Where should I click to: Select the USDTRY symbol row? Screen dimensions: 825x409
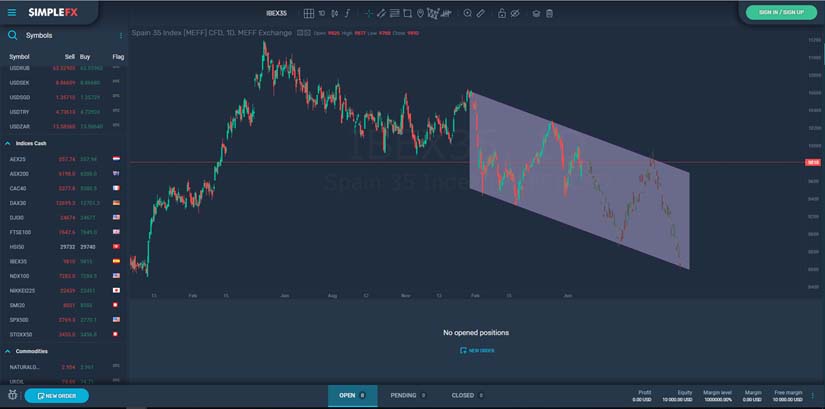click(63, 112)
